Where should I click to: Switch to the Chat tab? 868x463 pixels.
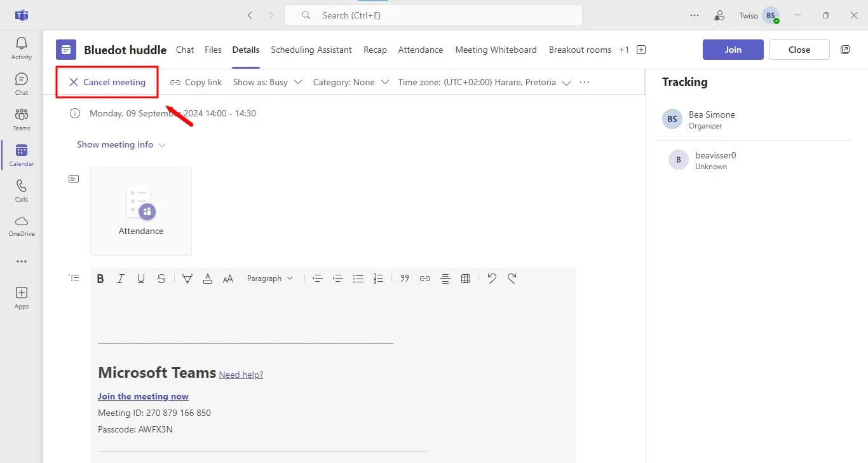[x=185, y=50]
